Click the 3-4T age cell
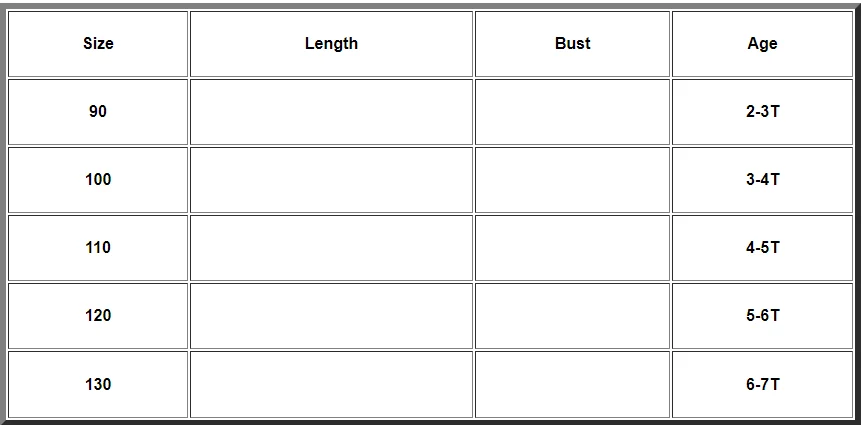 (x=762, y=180)
